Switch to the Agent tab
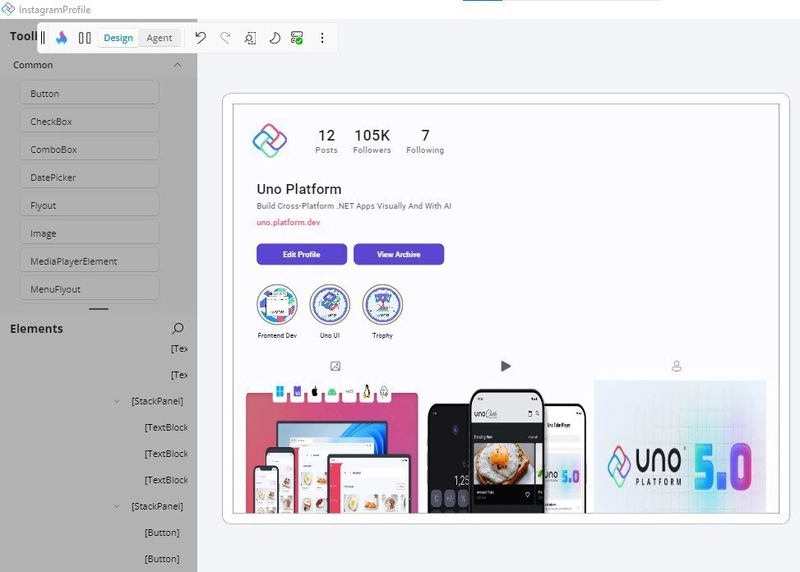Screen dimensions: 800x572 click(x=159, y=38)
